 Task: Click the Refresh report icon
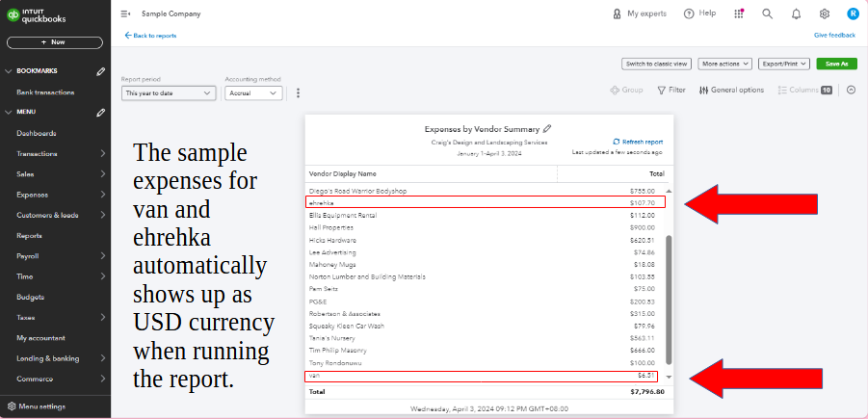(617, 142)
